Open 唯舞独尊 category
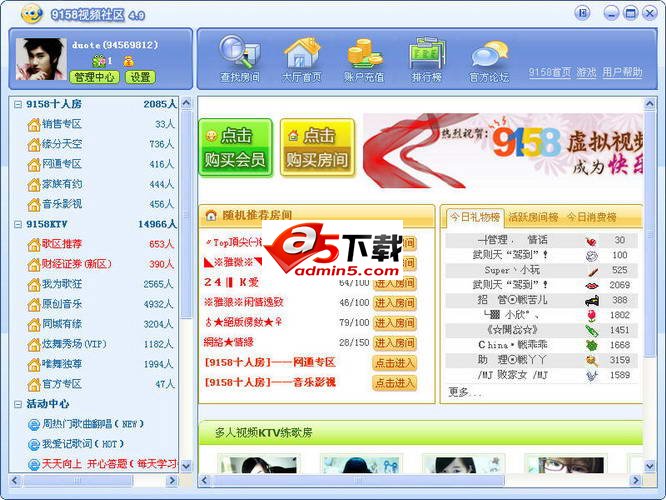Viewport: 666px width, 500px height. [x=62, y=364]
